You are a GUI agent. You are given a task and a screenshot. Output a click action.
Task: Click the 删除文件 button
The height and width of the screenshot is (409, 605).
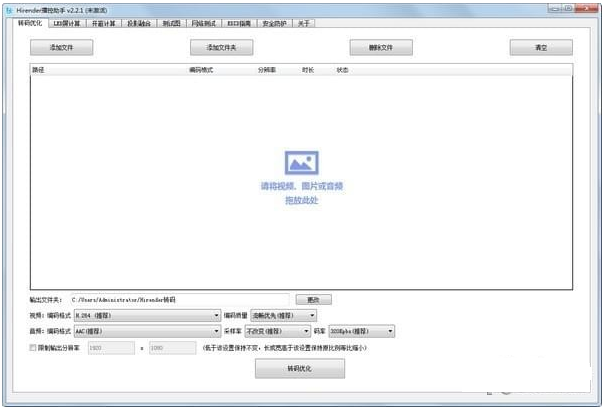pos(381,47)
